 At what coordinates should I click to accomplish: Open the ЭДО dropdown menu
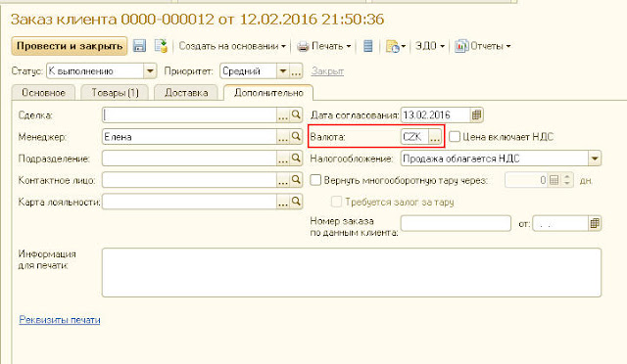[x=430, y=46]
